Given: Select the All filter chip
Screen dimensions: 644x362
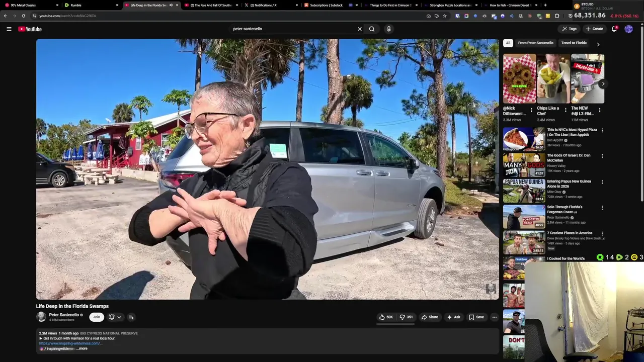Looking at the screenshot, I should click(x=508, y=43).
